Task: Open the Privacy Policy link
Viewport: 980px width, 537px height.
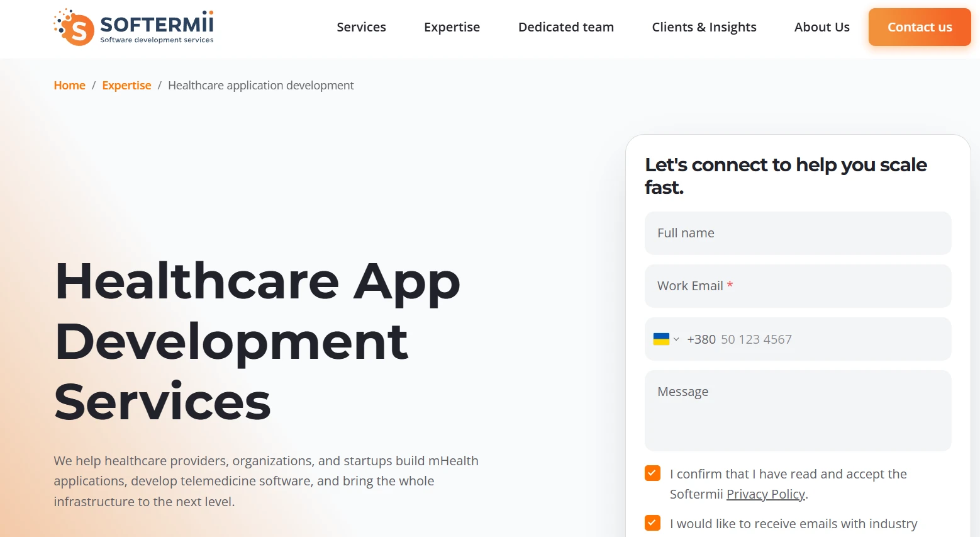Action: 766,494
